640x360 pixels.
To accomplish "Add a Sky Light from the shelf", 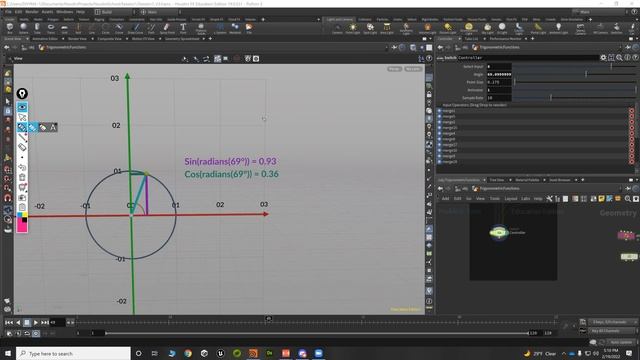I will tap(487, 28).
